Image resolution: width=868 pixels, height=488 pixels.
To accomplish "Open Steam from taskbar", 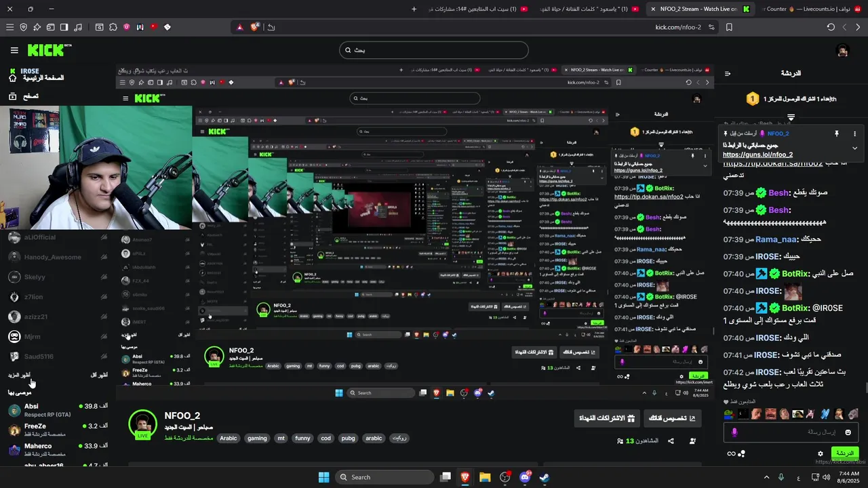I will coord(545,477).
